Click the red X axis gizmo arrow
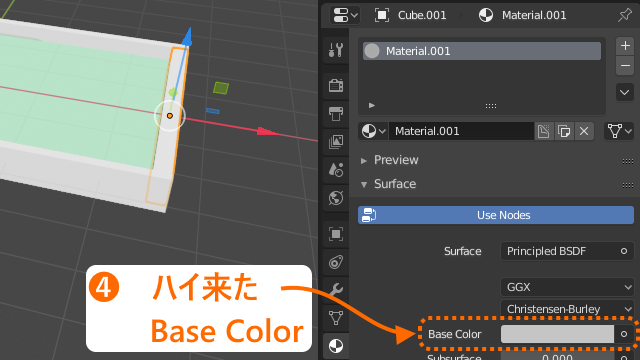The image size is (640, 360). click(x=267, y=131)
